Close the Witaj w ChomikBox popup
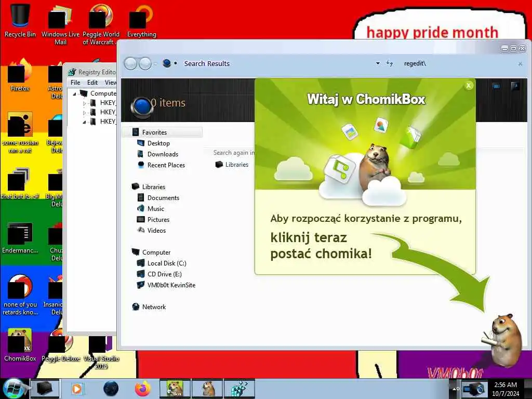Image resolution: width=532 pixels, height=399 pixels. (x=469, y=86)
